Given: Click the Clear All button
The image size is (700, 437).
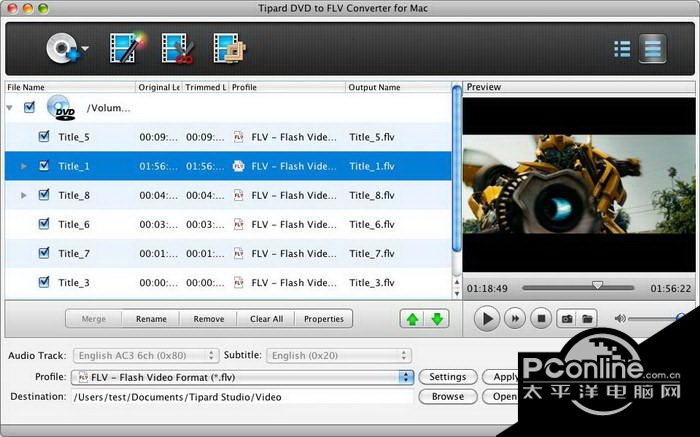Looking at the screenshot, I should (x=266, y=319).
